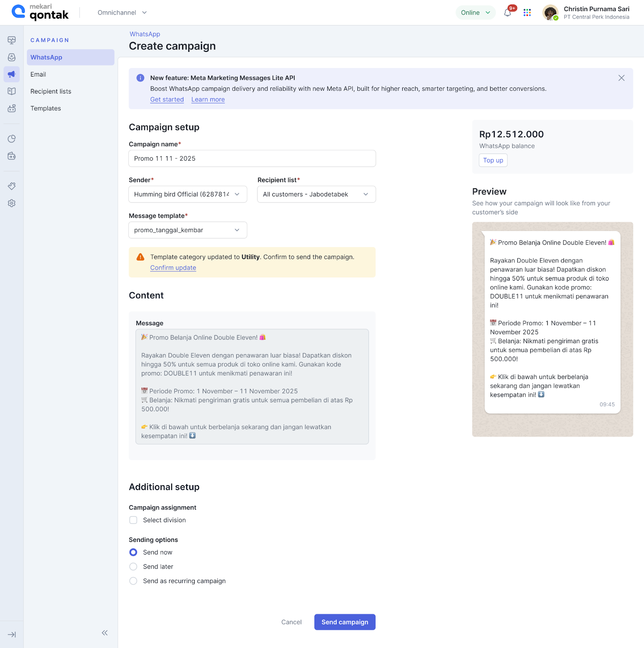Click the expand sidebar arrow icon

point(12,635)
